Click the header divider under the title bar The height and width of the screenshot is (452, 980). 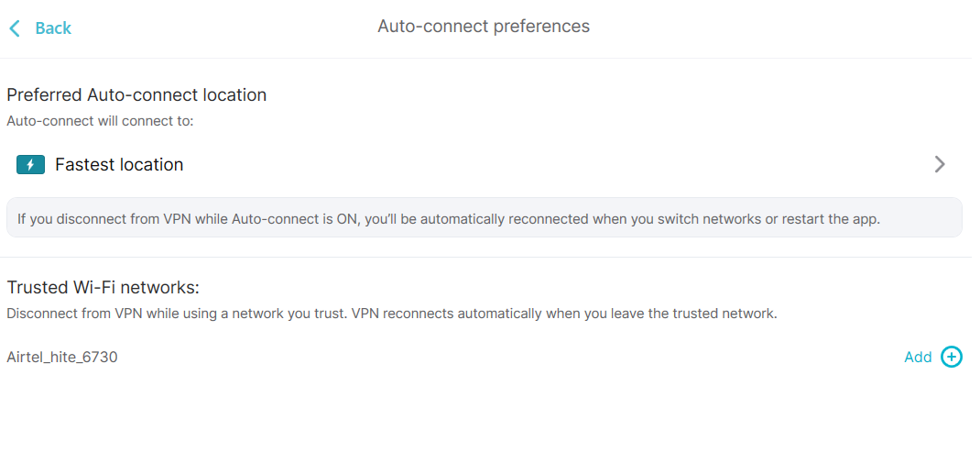pos(490,59)
